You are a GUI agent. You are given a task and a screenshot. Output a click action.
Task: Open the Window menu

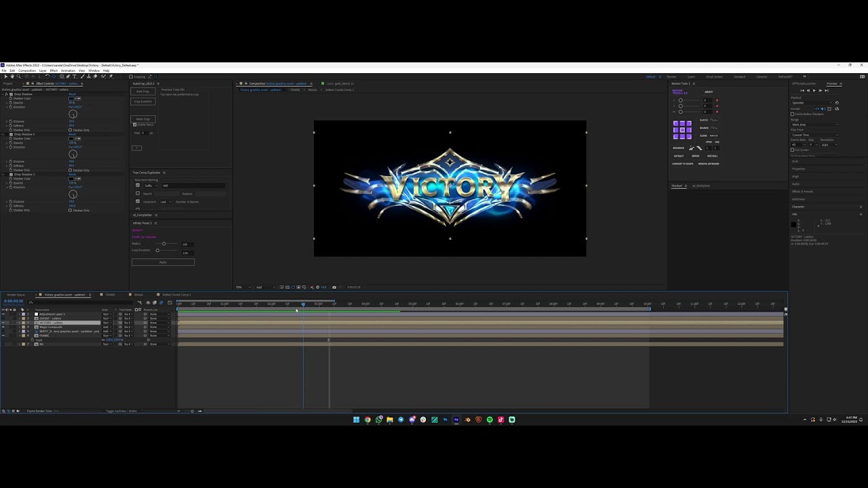[94, 70]
